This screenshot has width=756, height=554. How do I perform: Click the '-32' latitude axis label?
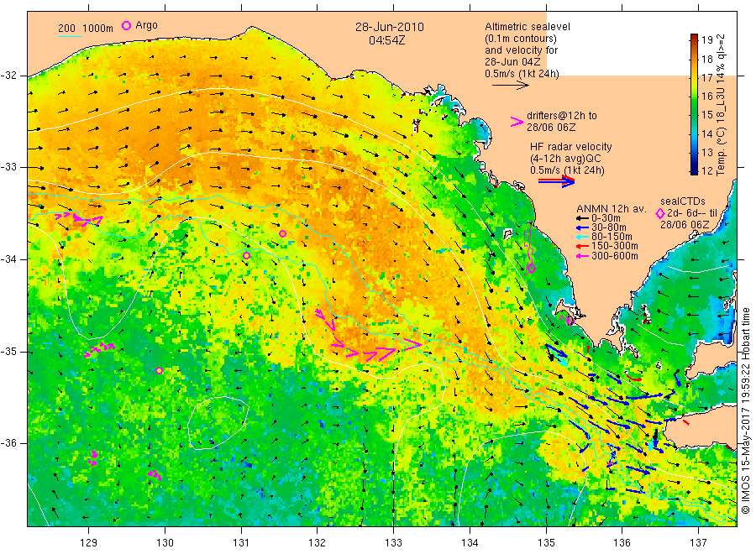point(9,76)
